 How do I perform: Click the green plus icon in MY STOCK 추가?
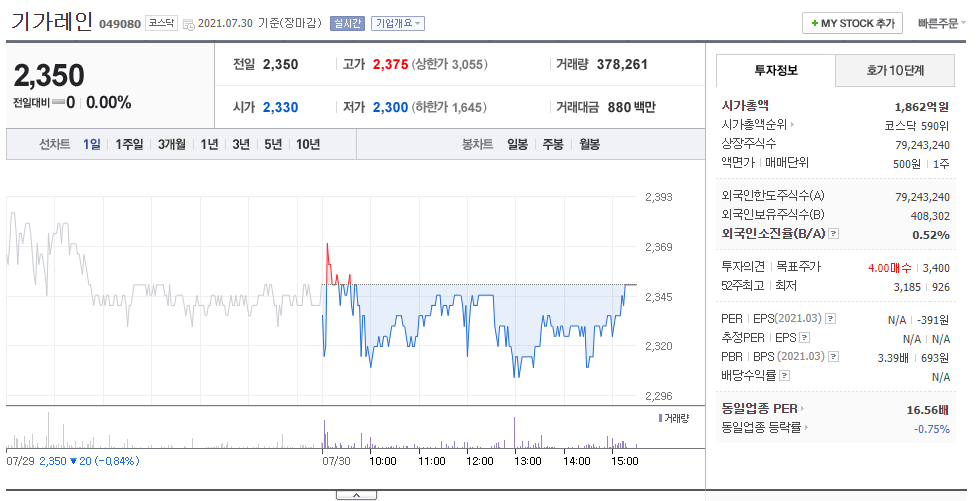(814, 24)
